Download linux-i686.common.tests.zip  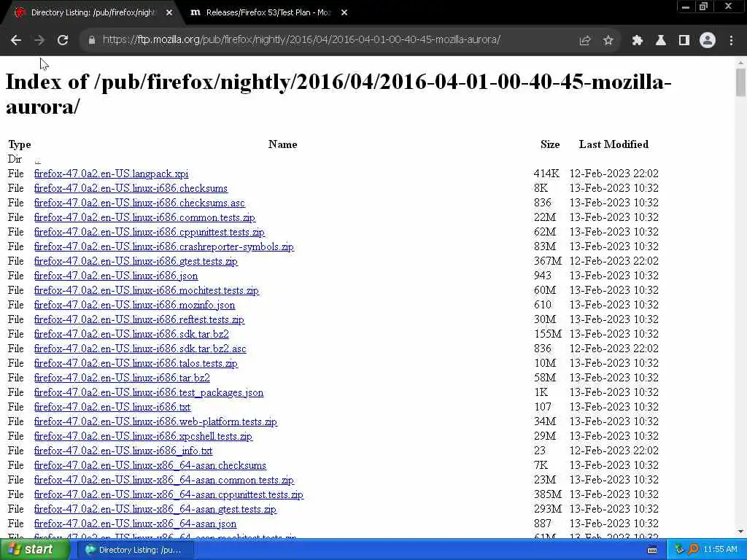click(x=144, y=217)
